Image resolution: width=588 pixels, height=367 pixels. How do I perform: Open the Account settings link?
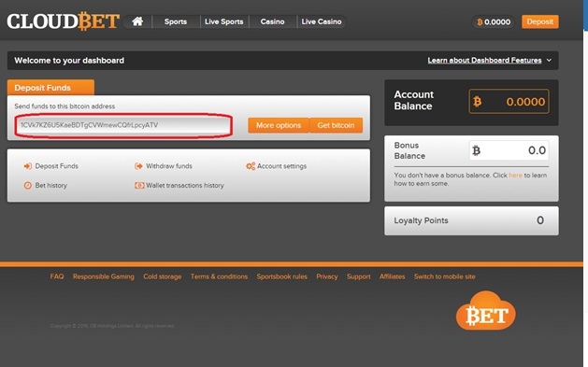281,166
